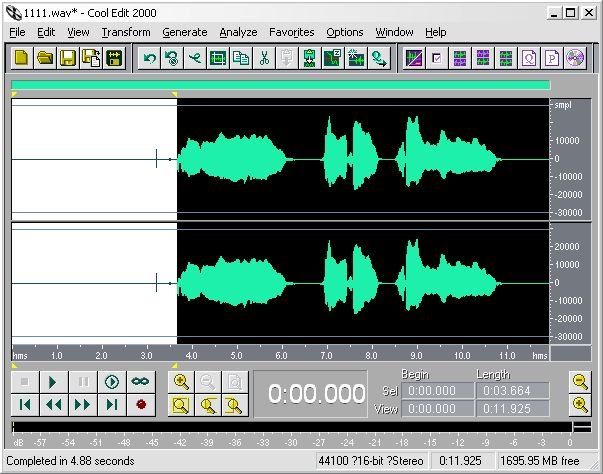
Task: Click the CD disc toolbar icon
Action: click(575, 58)
